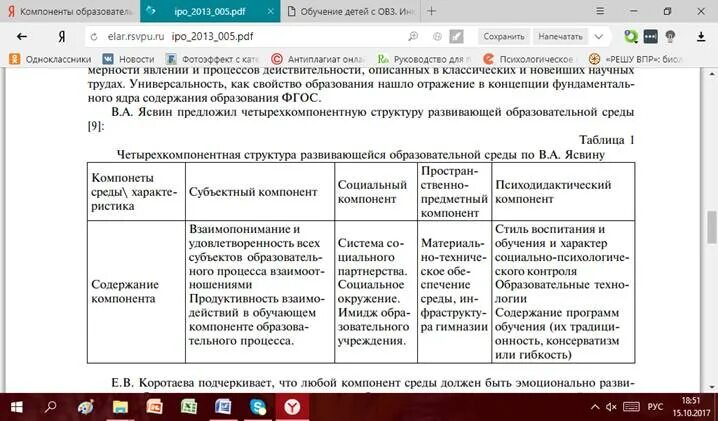Reload the page with the refresh icon
The height and width of the screenshot is (421, 718).
click(x=94, y=37)
